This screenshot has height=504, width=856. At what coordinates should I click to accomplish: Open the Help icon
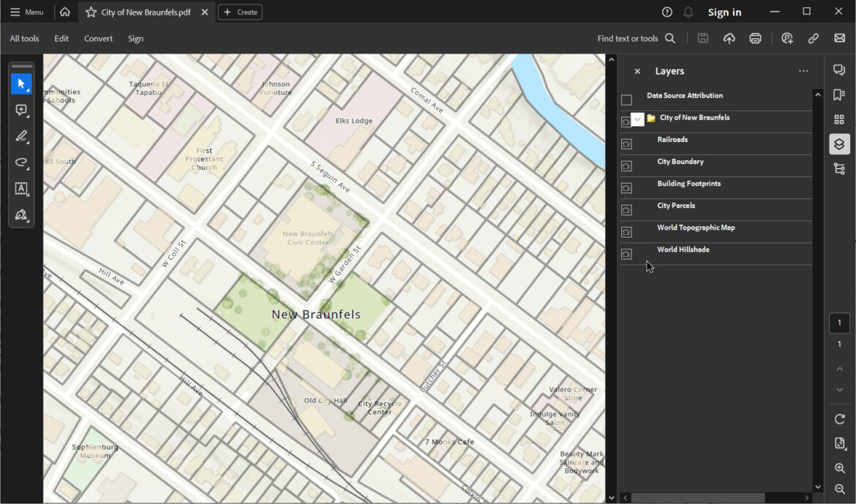click(x=667, y=12)
